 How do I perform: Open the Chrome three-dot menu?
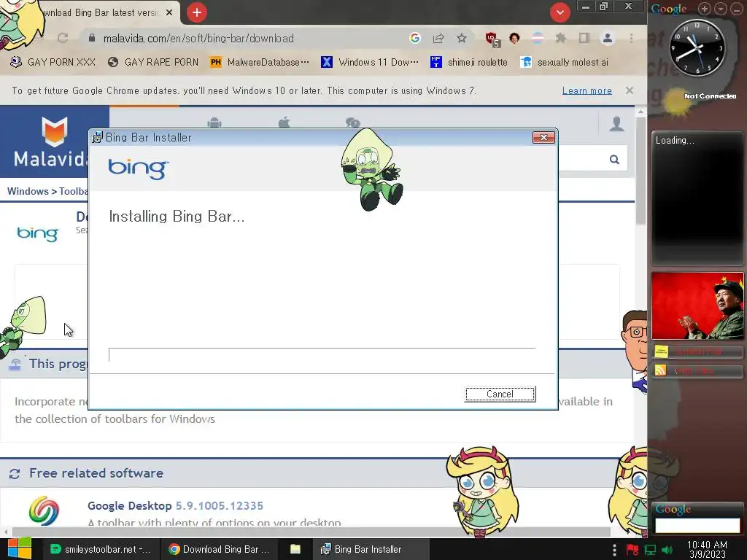(631, 38)
